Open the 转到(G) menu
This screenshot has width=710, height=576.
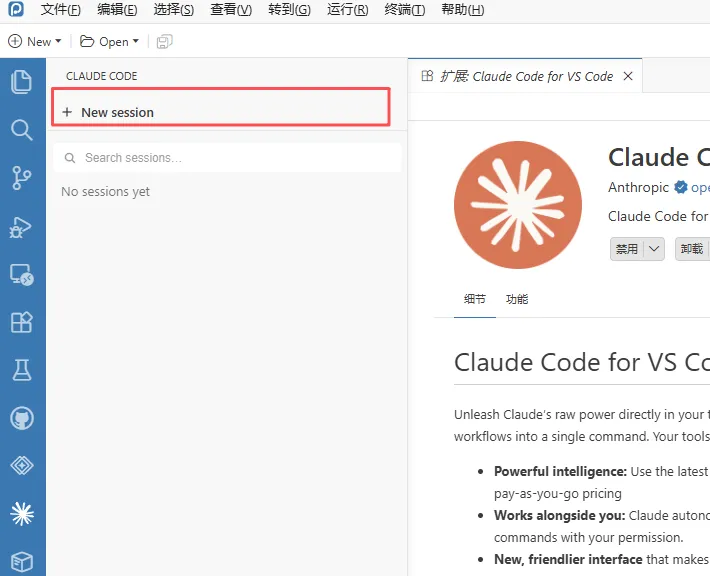pyautogui.click(x=289, y=10)
